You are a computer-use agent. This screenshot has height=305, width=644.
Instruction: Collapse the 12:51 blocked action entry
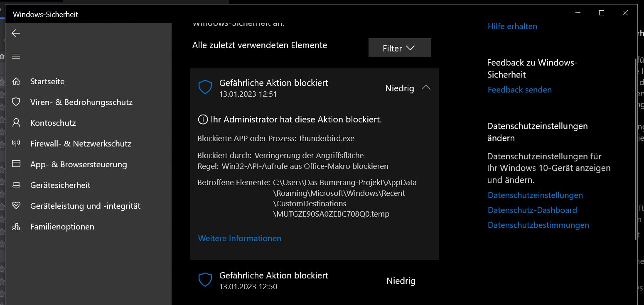(x=426, y=88)
